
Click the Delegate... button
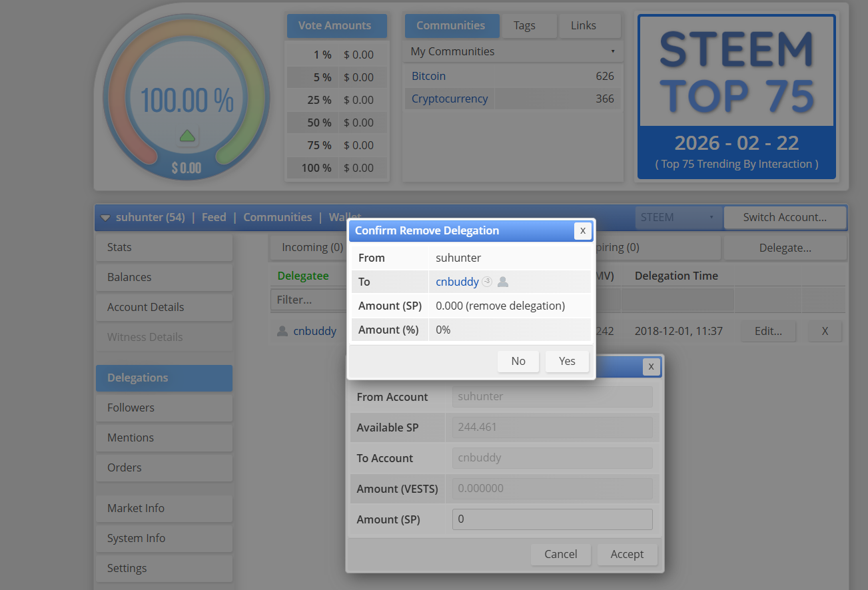coord(785,248)
